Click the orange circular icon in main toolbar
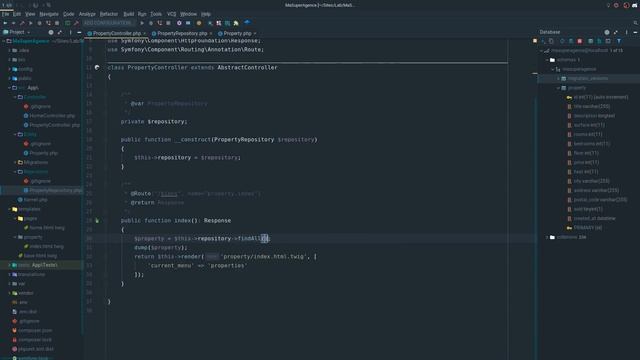 click(199, 23)
